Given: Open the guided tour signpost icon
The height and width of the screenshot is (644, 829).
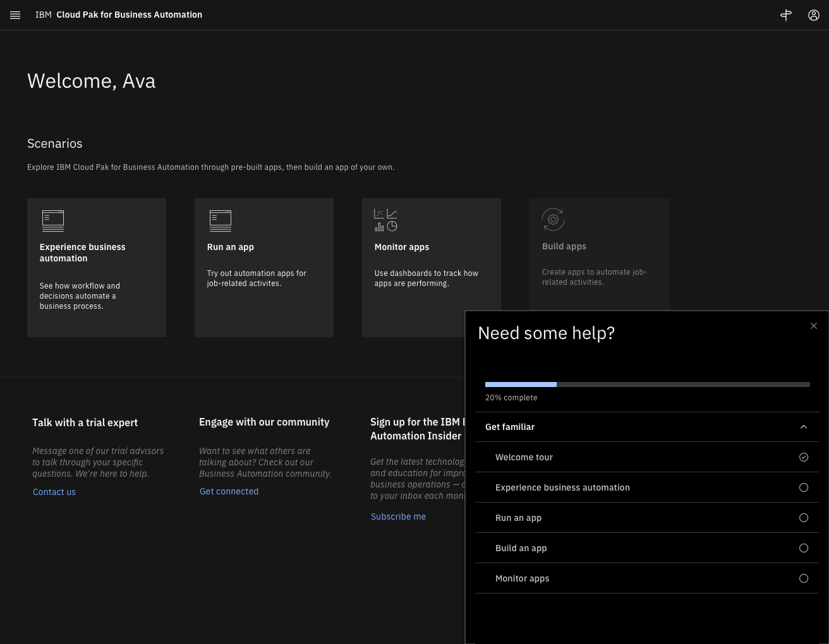Looking at the screenshot, I should [x=786, y=15].
